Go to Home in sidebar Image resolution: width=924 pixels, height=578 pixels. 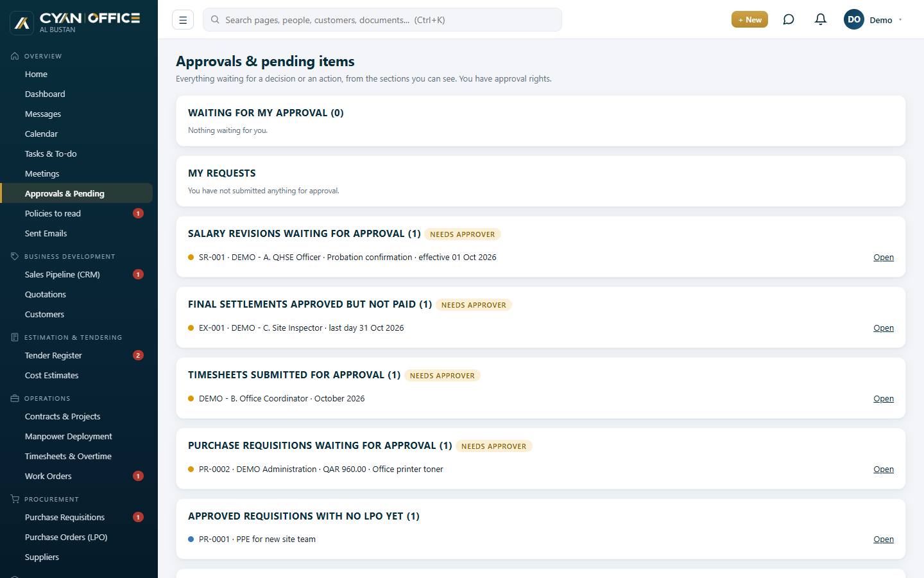click(x=76, y=74)
